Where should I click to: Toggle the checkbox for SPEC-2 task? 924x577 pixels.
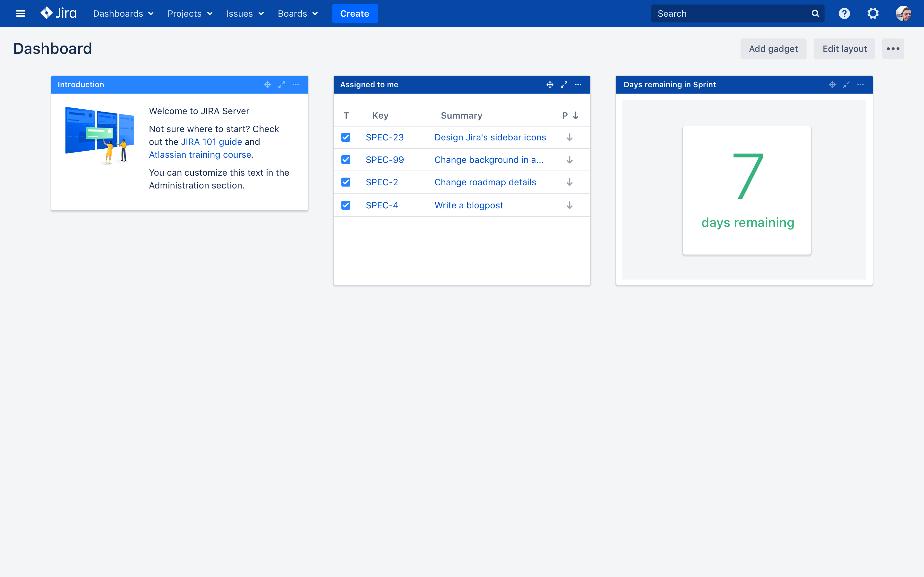point(346,182)
